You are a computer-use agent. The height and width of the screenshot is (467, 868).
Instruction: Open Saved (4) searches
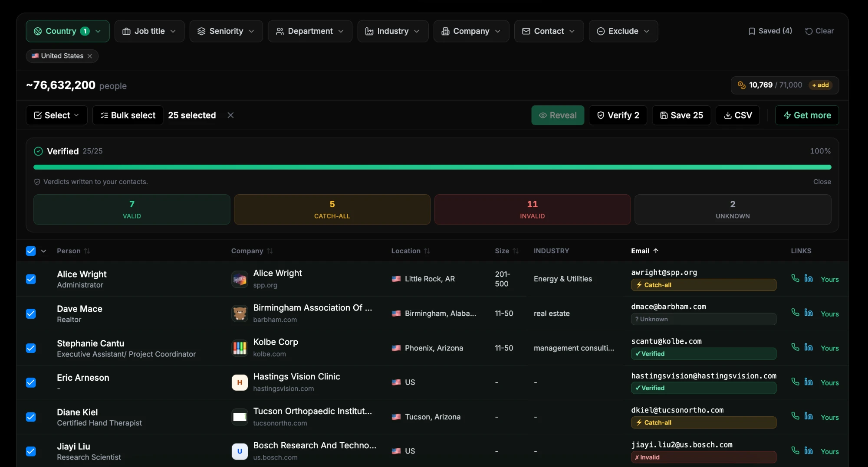770,31
